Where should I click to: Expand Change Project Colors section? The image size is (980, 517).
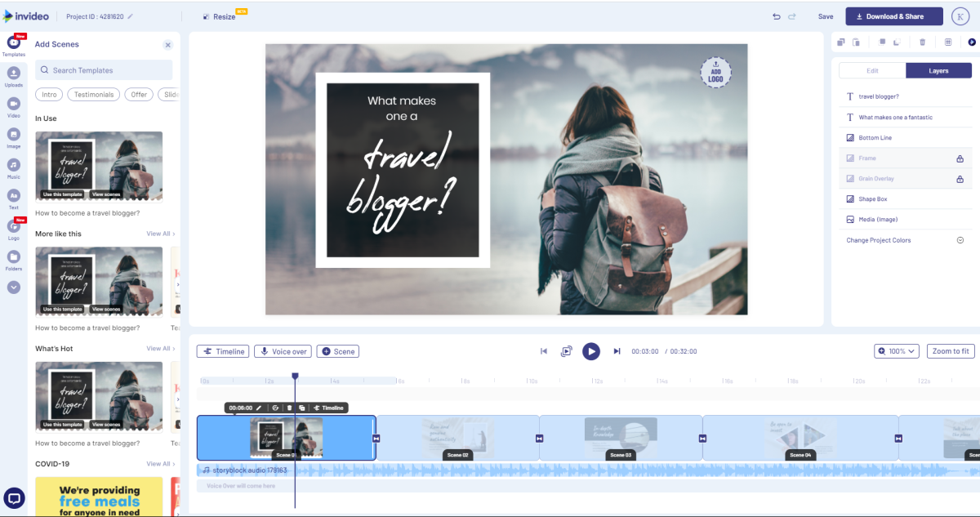960,240
